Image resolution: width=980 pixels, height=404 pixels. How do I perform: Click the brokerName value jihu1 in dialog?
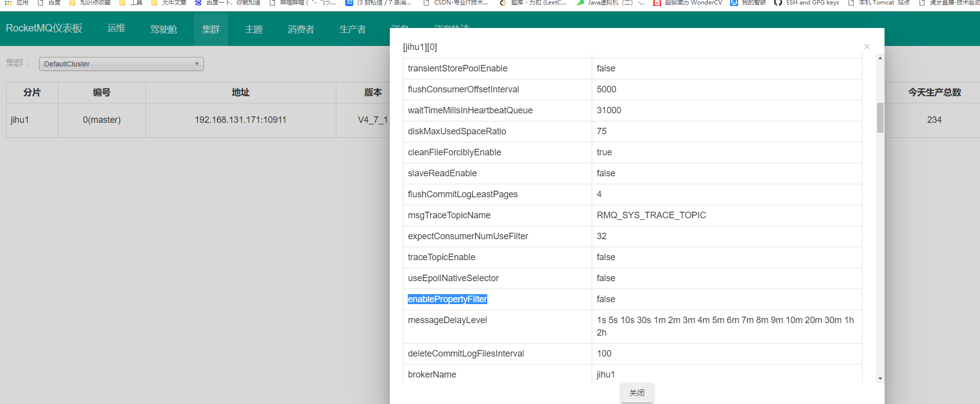pos(606,375)
